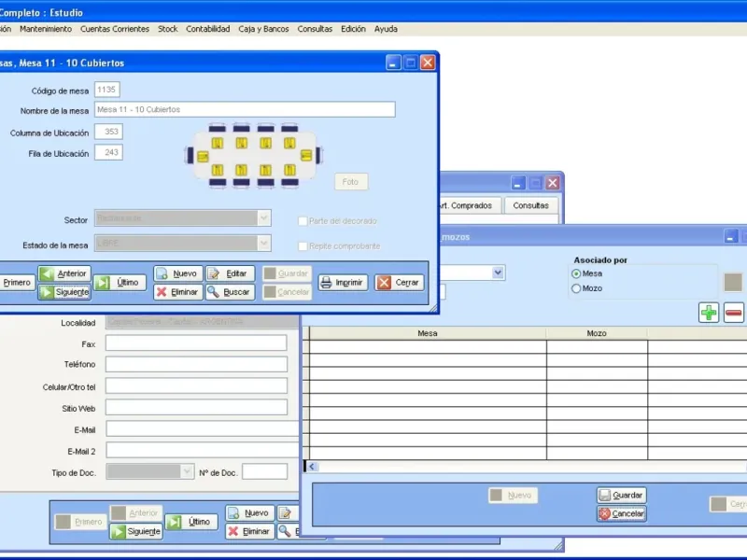747x560 pixels.
Task: Click left scroll arrow of grid scrollbar
Action: pos(312,467)
